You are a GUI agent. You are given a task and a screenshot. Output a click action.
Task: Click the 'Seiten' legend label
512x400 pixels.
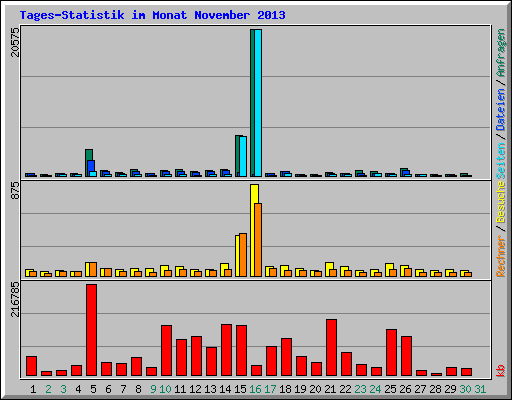(x=500, y=161)
